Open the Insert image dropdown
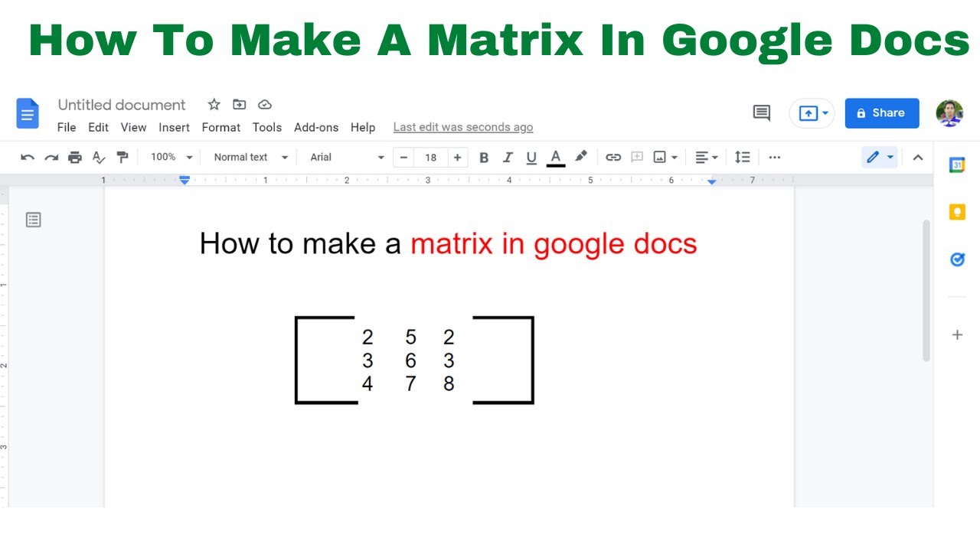980x551 pixels. point(665,158)
